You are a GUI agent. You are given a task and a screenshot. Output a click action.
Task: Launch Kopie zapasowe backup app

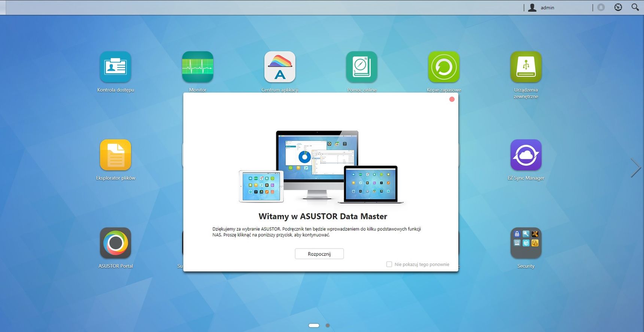click(444, 67)
